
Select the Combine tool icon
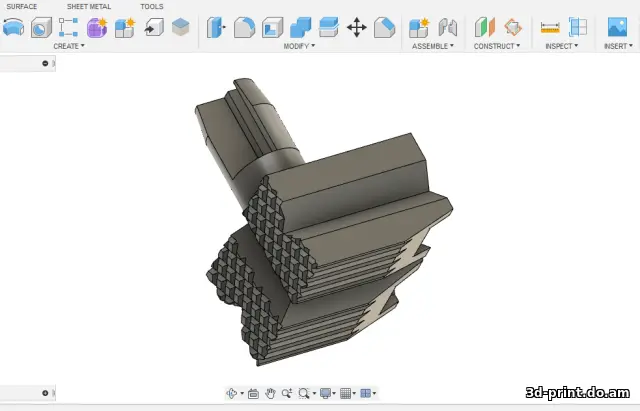(300, 28)
